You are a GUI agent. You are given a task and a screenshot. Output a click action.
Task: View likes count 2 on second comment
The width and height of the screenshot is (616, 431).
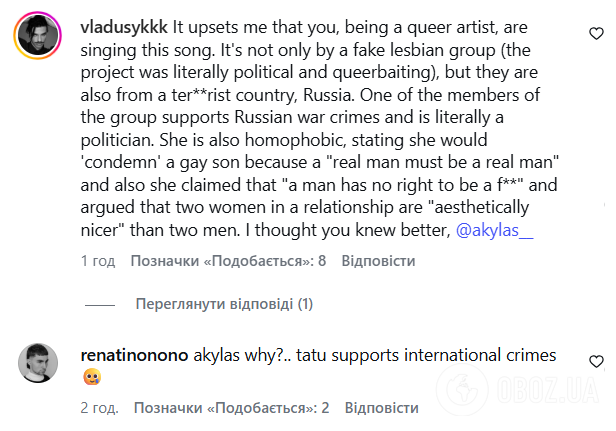[x=231, y=408]
